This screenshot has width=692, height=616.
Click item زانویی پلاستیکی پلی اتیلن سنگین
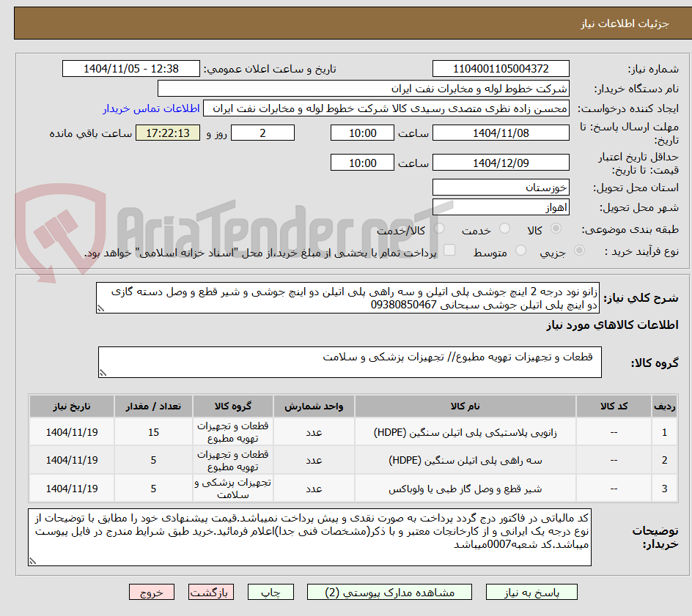coord(465,433)
